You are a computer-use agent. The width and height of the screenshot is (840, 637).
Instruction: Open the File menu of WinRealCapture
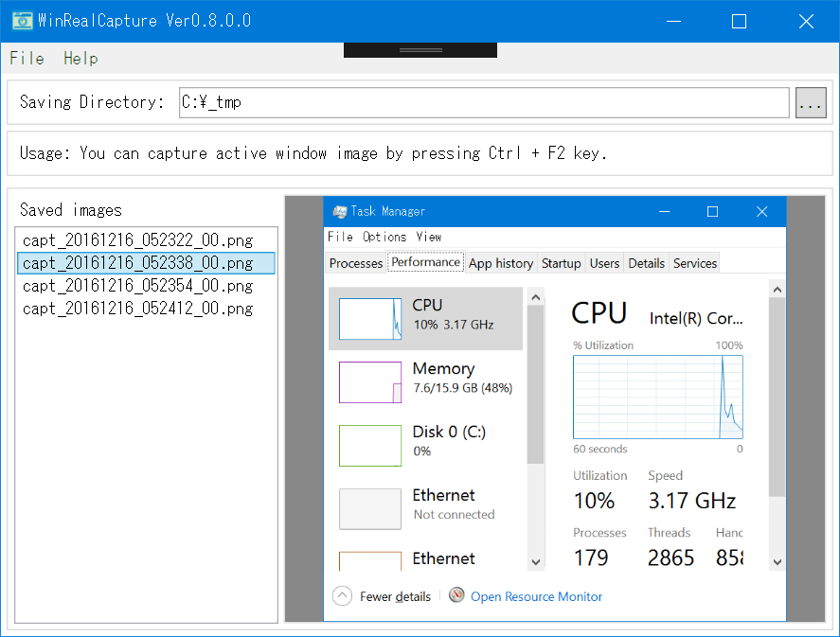point(27,58)
